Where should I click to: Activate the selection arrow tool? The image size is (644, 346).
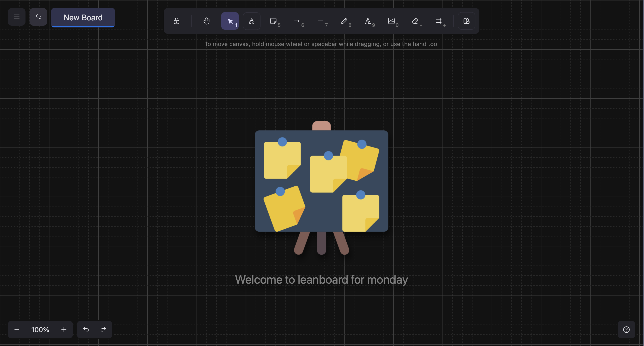[230, 21]
